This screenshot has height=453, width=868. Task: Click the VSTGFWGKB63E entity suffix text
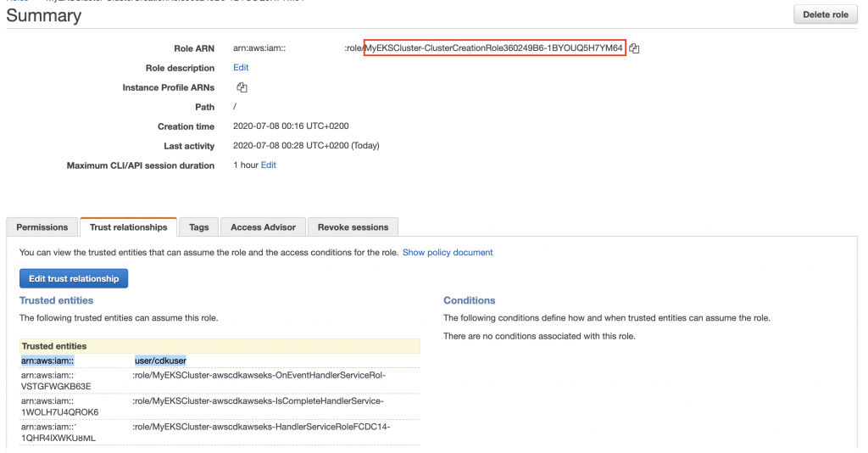[x=56, y=387]
